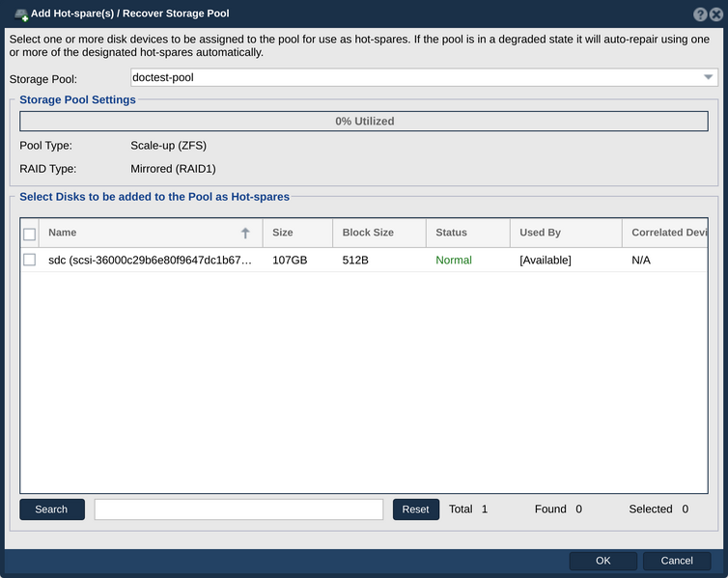The width and height of the screenshot is (728, 578).
Task: Click the hot-spare disk icon in title bar
Action: [21, 14]
